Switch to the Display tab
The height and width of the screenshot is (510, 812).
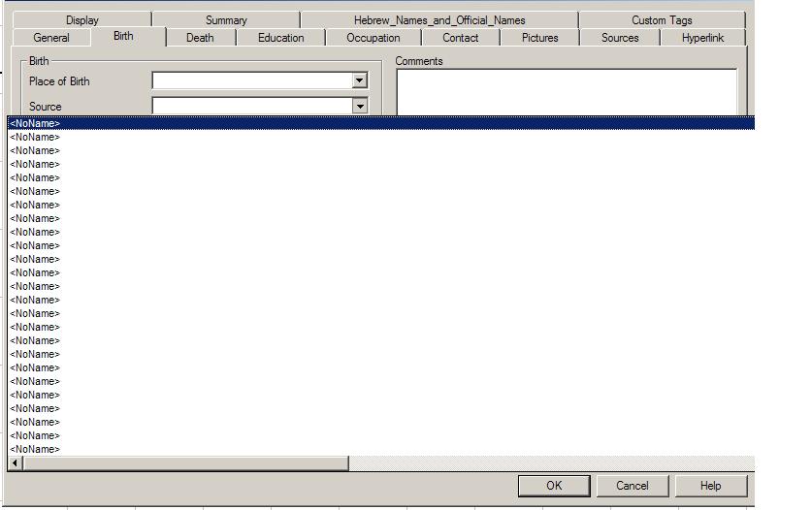coord(82,20)
